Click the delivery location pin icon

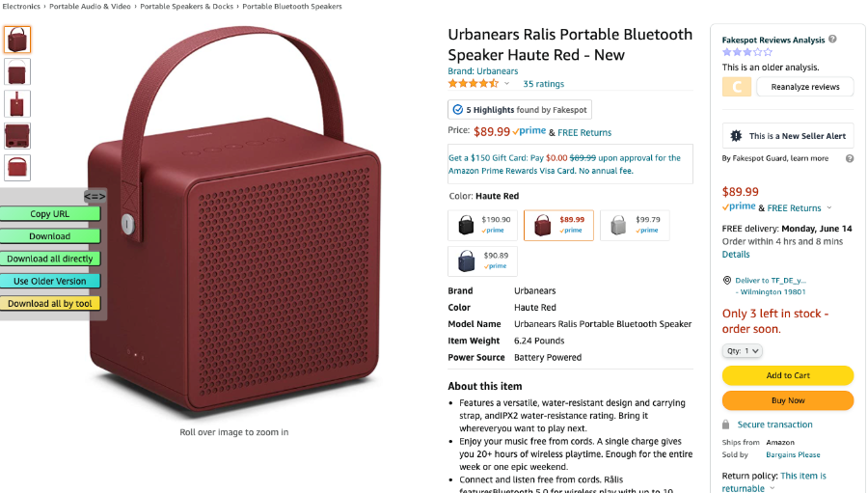(x=727, y=281)
